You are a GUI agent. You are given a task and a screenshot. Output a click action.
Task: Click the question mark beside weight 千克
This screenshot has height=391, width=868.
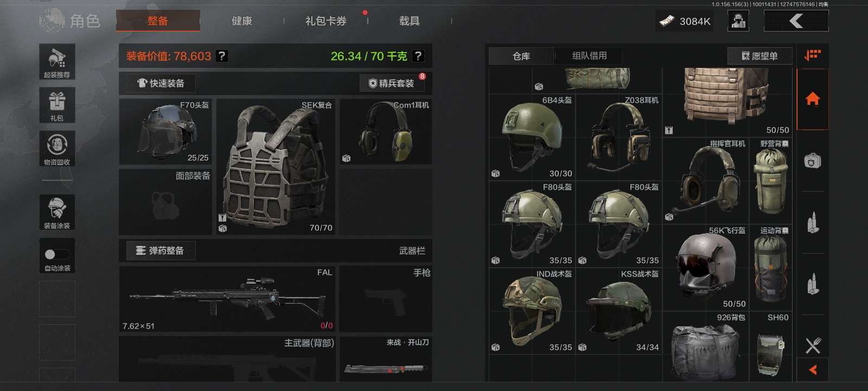tap(418, 56)
